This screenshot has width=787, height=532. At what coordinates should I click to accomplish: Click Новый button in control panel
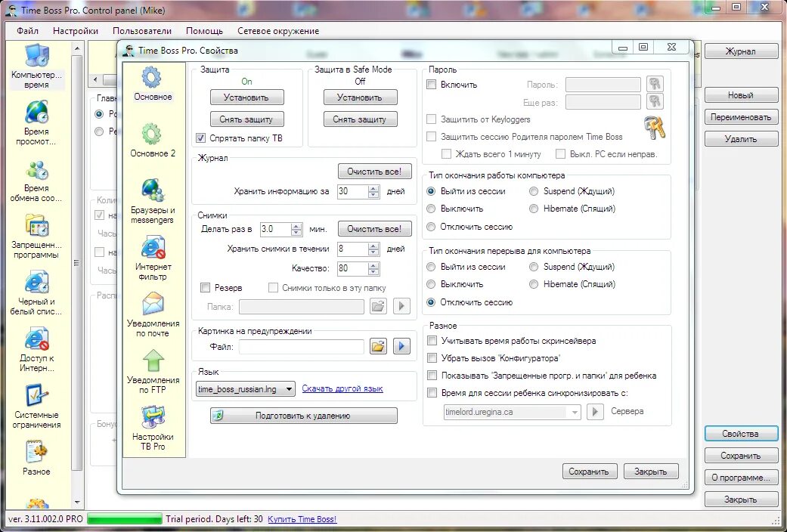[741, 95]
